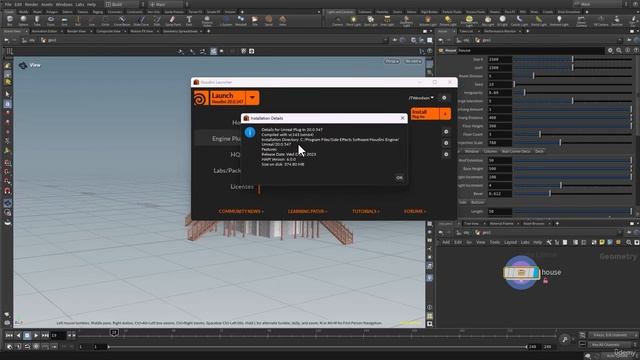Select the File shelf tool
The width and height of the screenshot is (640, 360).
tap(255, 20)
